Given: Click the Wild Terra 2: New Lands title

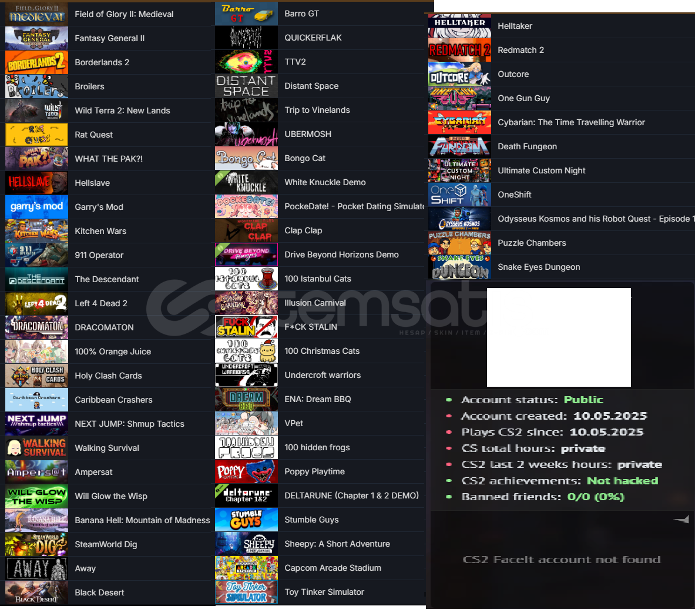Looking at the screenshot, I should pos(122,111).
